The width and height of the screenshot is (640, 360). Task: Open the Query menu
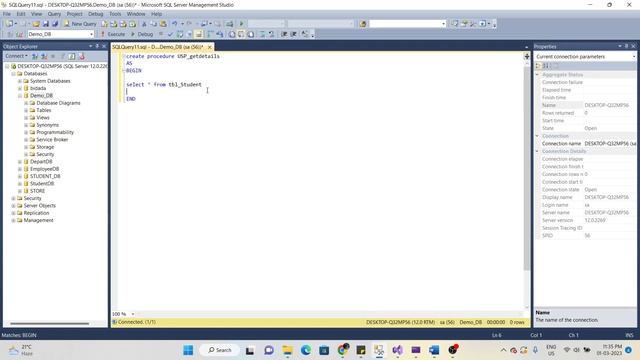click(x=54, y=14)
